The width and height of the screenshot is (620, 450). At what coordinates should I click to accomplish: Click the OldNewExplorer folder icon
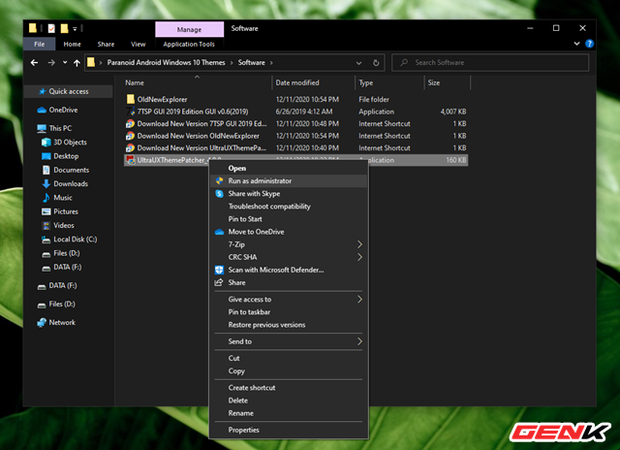pos(130,99)
